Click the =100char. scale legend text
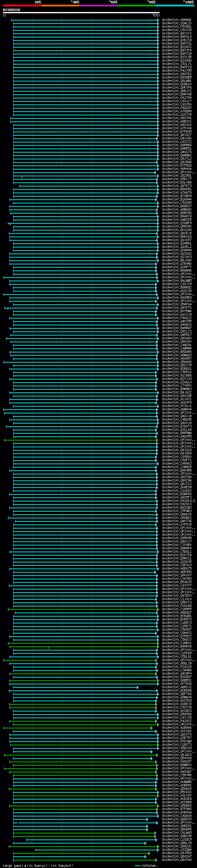The height and width of the screenshot is (868, 197). (149, 865)
